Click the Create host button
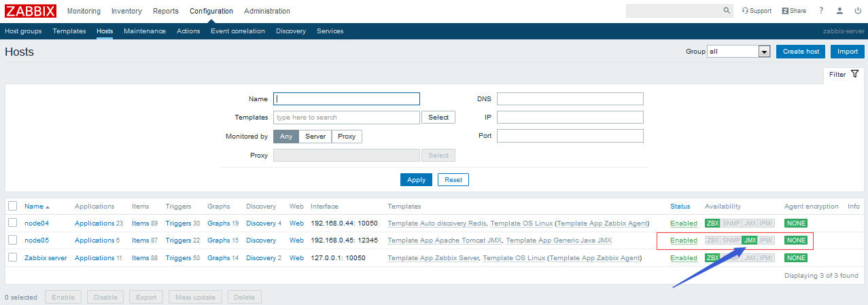 coord(800,52)
